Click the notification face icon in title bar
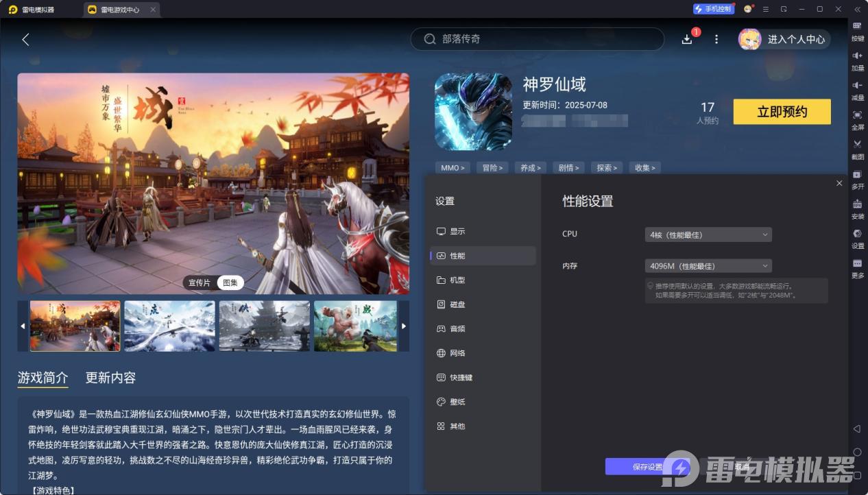Viewport: 868px width, 495px height. [x=748, y=9]
